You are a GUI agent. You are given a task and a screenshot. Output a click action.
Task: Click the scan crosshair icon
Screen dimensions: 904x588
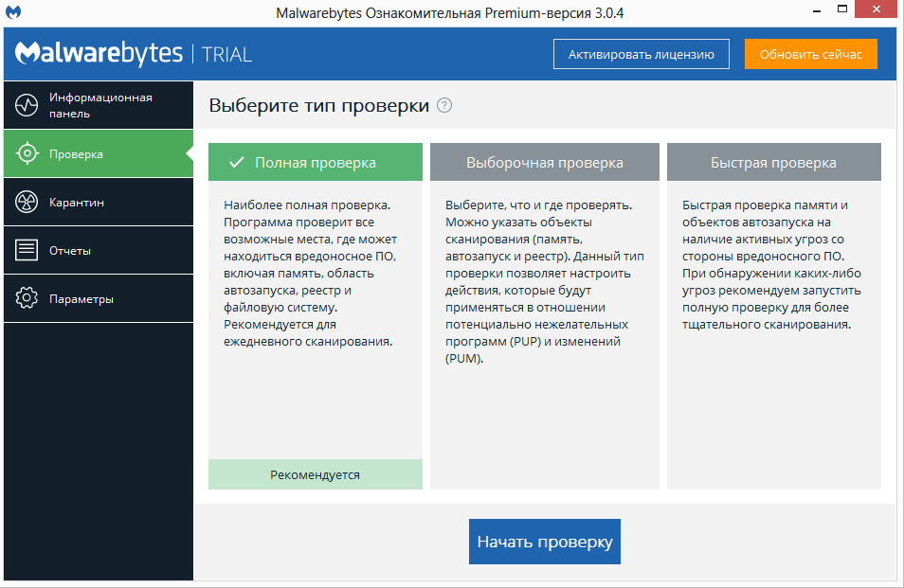[27, 153]
